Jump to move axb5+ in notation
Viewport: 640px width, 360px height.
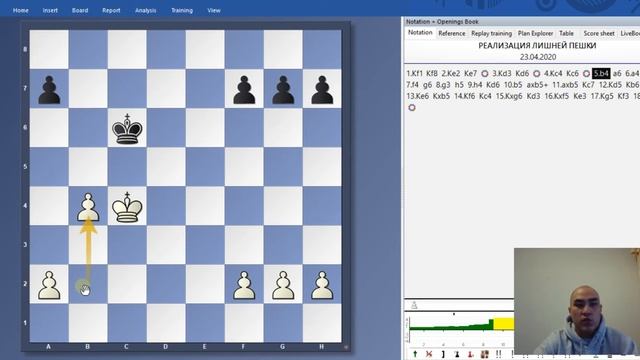click(537, 85)
